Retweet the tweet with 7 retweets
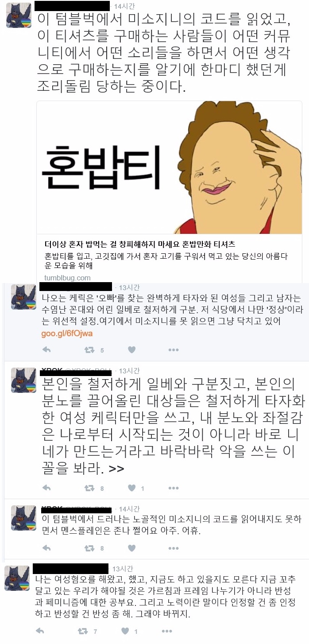 pyautogui.click(x=83, y=631)
